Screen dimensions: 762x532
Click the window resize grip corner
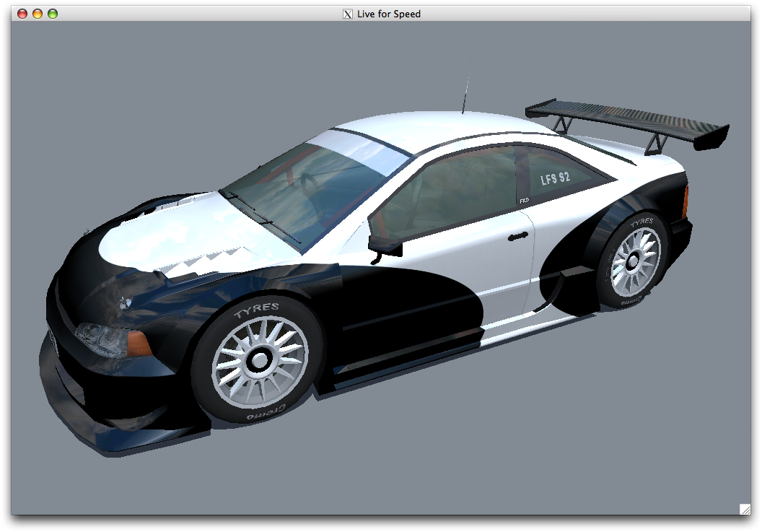pyautogui.click(x=745, y=509)
